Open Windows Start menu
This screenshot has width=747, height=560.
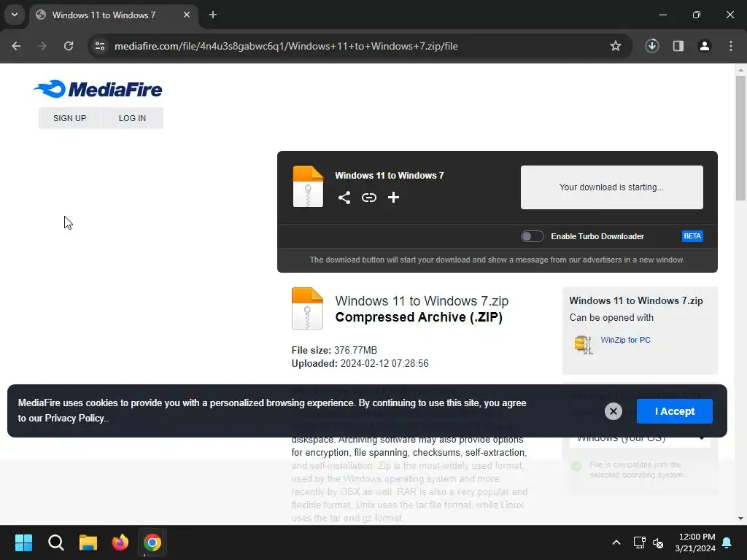pyautogui.click(x=23, y=542)
